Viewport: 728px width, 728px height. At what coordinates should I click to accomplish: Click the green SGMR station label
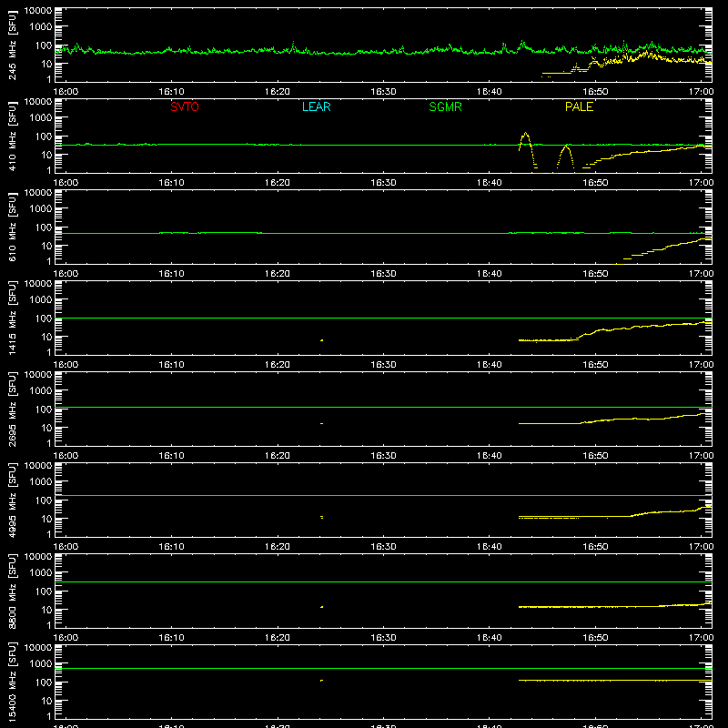[445, 106]
